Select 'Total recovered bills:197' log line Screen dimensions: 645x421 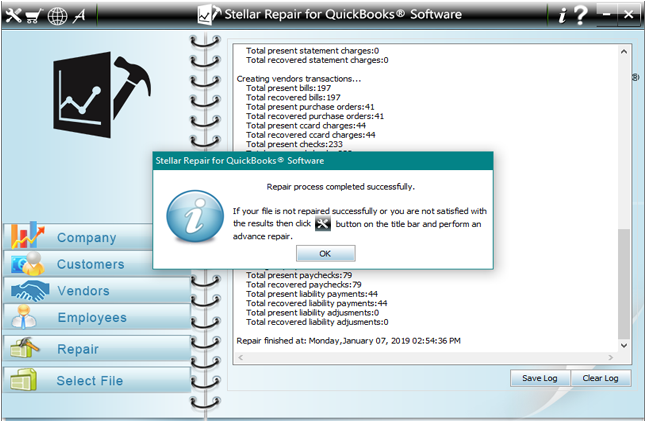click(x=293, y=98)
